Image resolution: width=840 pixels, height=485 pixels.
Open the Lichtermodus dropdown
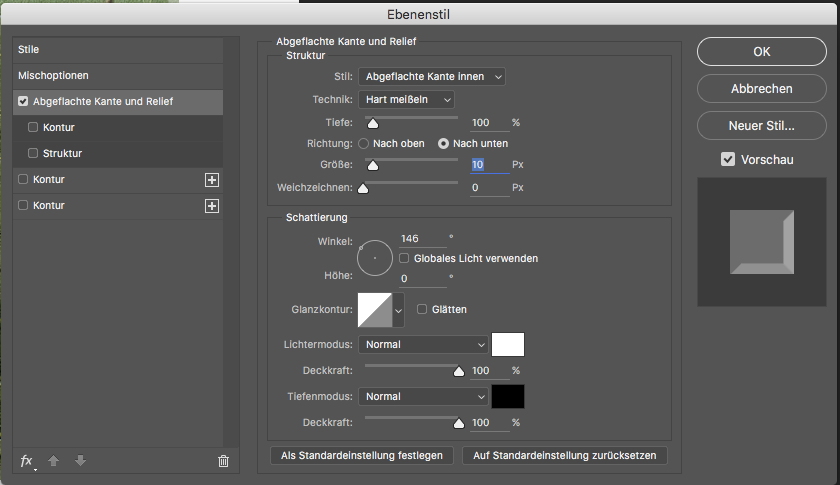click(x=423, y=345)
